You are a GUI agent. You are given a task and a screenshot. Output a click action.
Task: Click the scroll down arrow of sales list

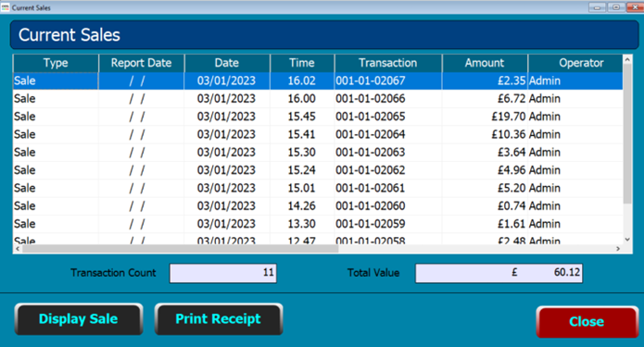[627, 240]
